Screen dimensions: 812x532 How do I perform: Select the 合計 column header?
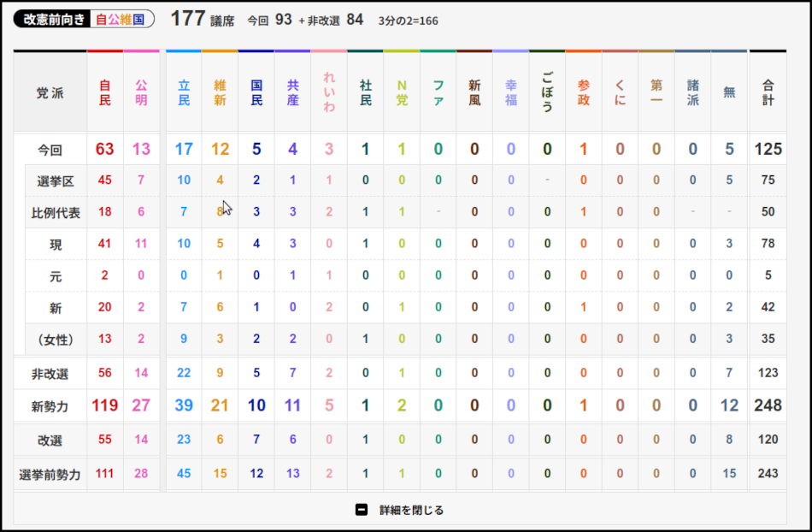pos(768,92)
